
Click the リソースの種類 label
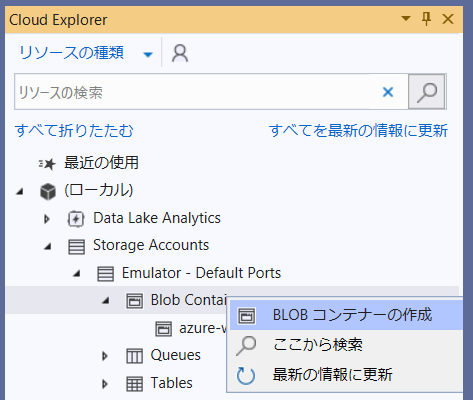pyautogui.click(x=71, y=53)
